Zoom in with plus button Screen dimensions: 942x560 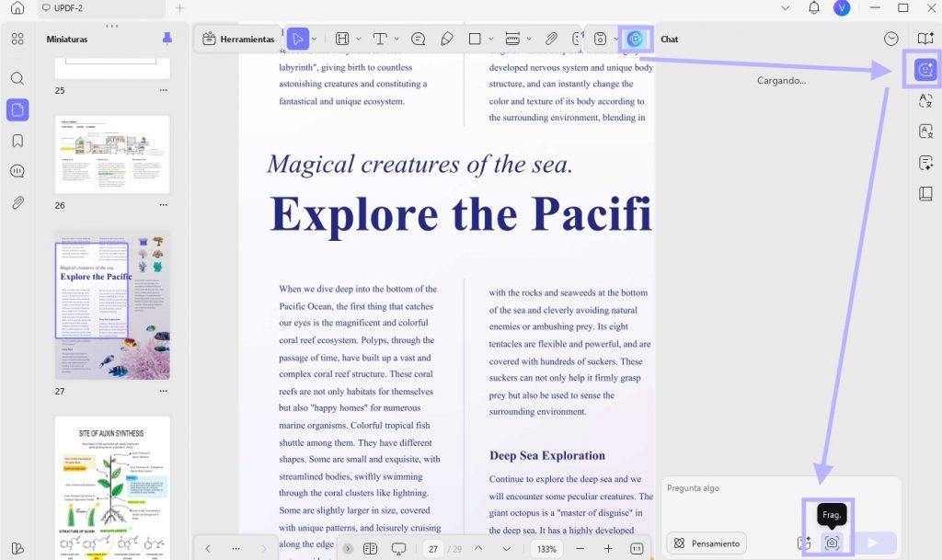(608, 549)
